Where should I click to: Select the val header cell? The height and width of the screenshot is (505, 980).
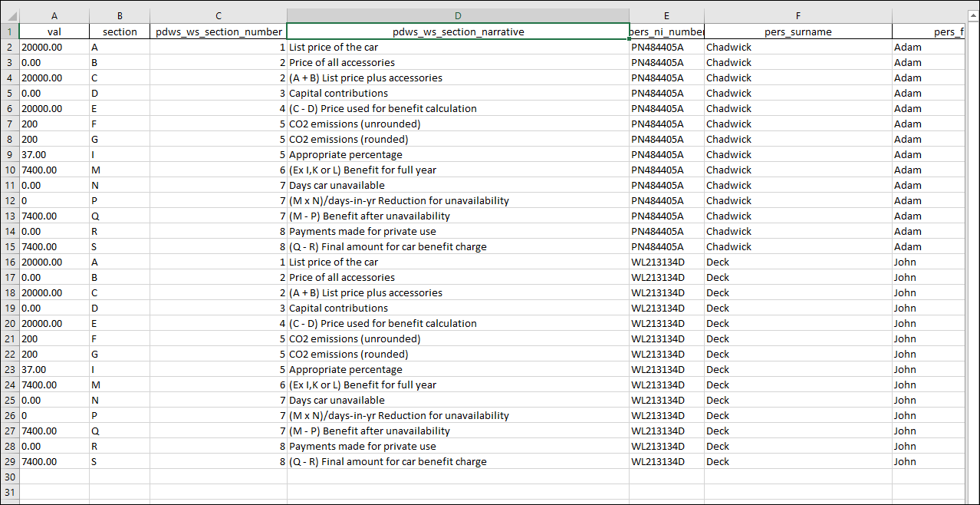click(x=54, y=31)
